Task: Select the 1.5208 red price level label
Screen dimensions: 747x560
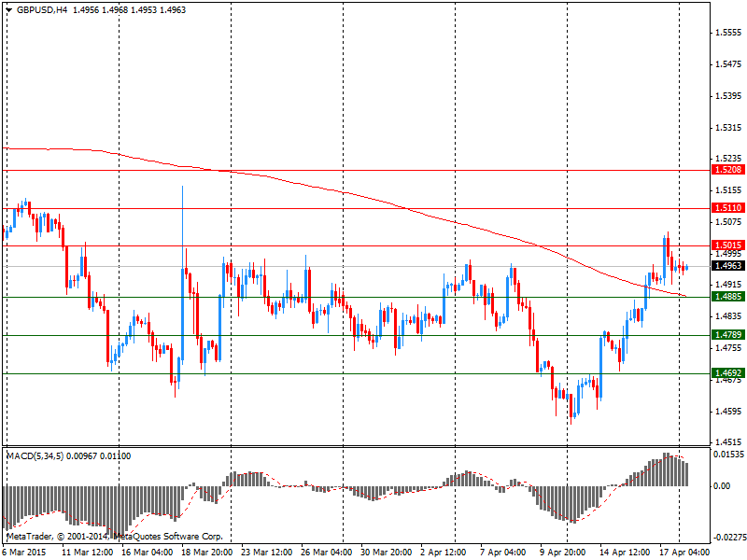Action: click(x=728, y=170)
